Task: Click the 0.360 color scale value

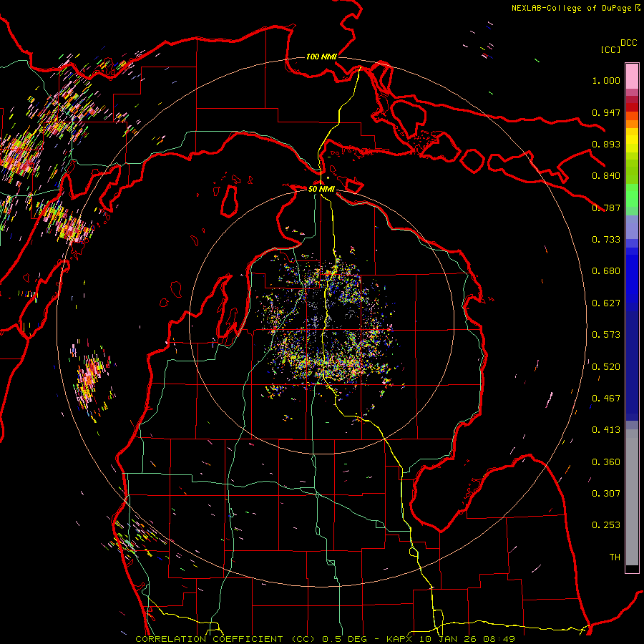Action: [x=606, y=462]
